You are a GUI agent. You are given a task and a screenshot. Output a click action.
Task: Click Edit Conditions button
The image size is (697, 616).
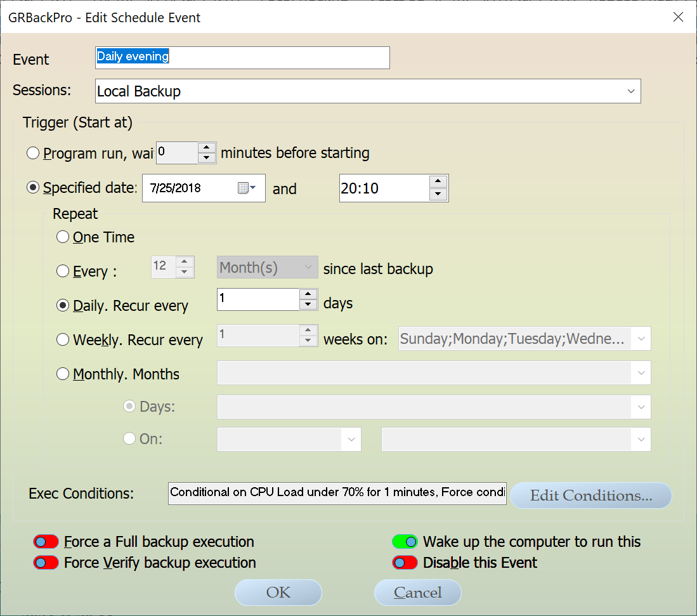[590, 495]
